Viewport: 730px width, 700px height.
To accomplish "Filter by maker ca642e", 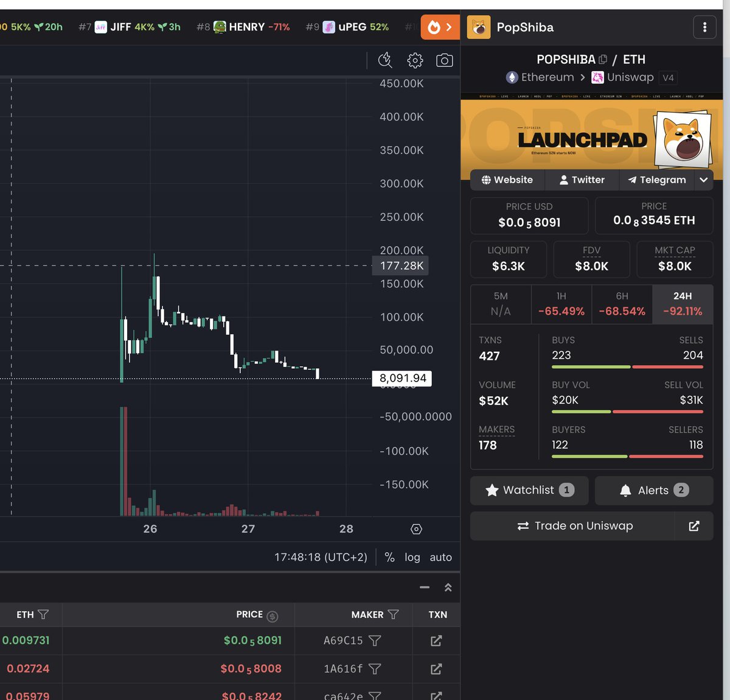I will click(x=375, y=695).
